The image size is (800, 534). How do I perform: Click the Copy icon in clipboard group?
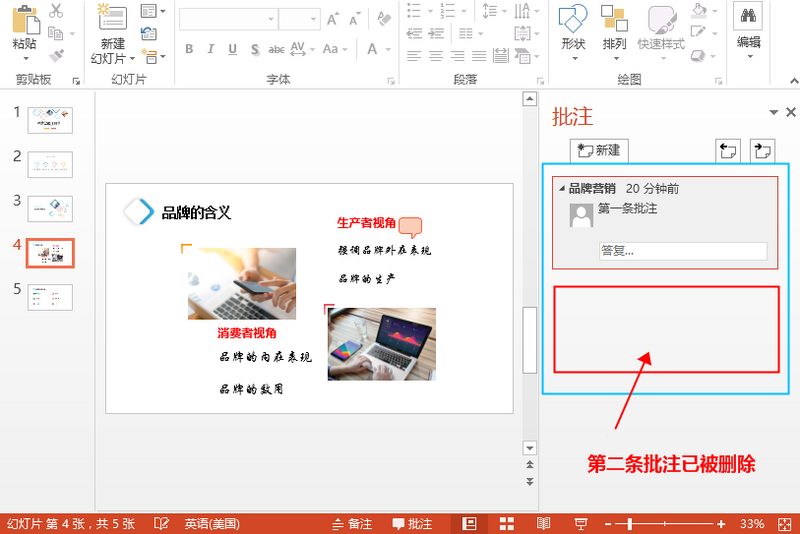[55, 34]
